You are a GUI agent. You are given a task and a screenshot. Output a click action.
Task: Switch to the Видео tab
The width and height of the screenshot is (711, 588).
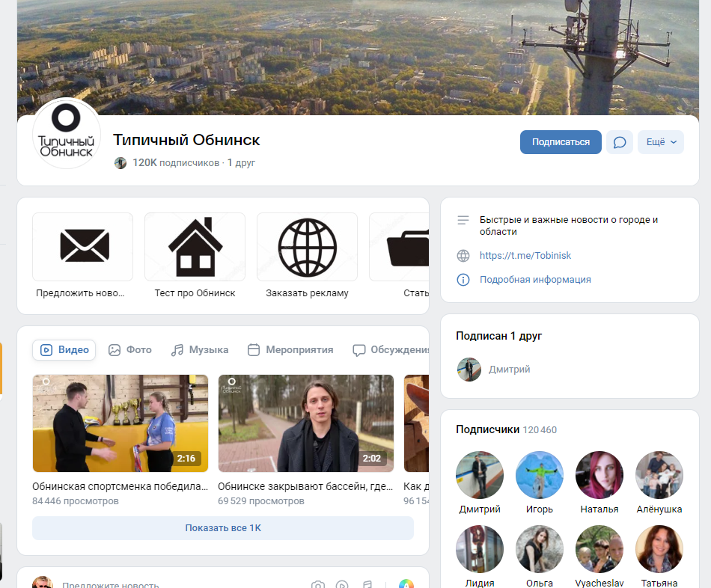click(64, 350)
